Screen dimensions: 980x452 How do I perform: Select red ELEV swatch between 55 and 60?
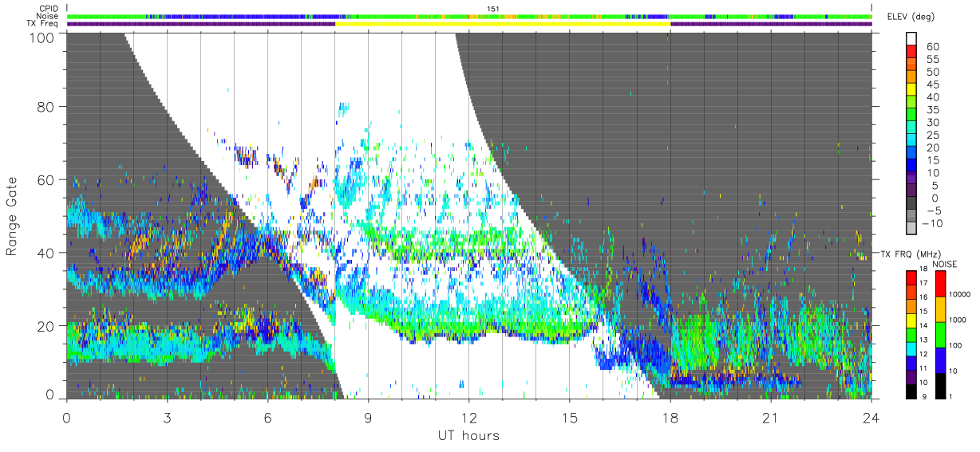pos(912,53)
